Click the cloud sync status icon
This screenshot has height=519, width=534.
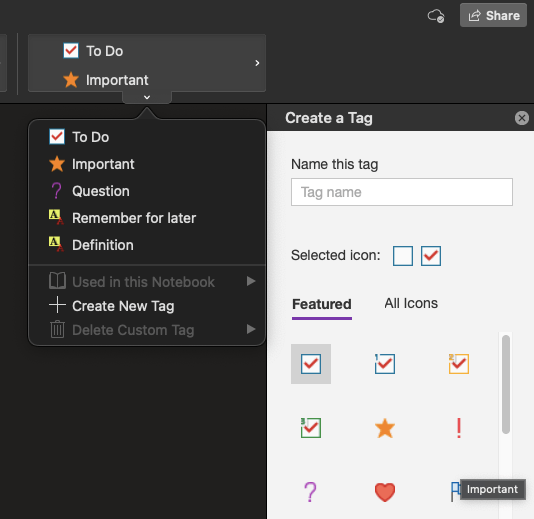(436, 16)
